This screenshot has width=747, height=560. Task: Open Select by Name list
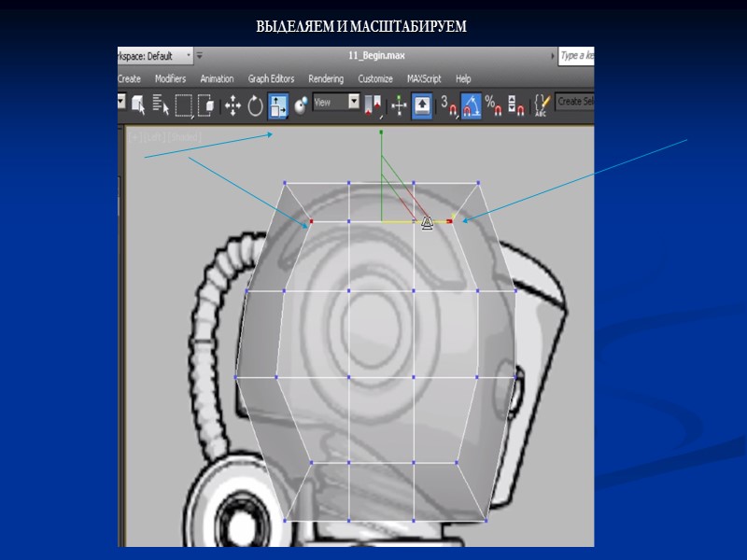[x=161, y=105]
